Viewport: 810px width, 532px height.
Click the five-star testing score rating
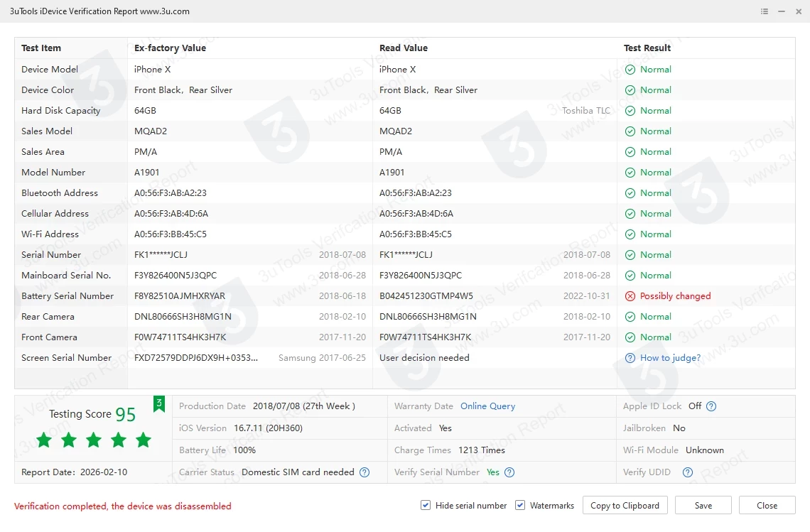[x=94, y=440]
